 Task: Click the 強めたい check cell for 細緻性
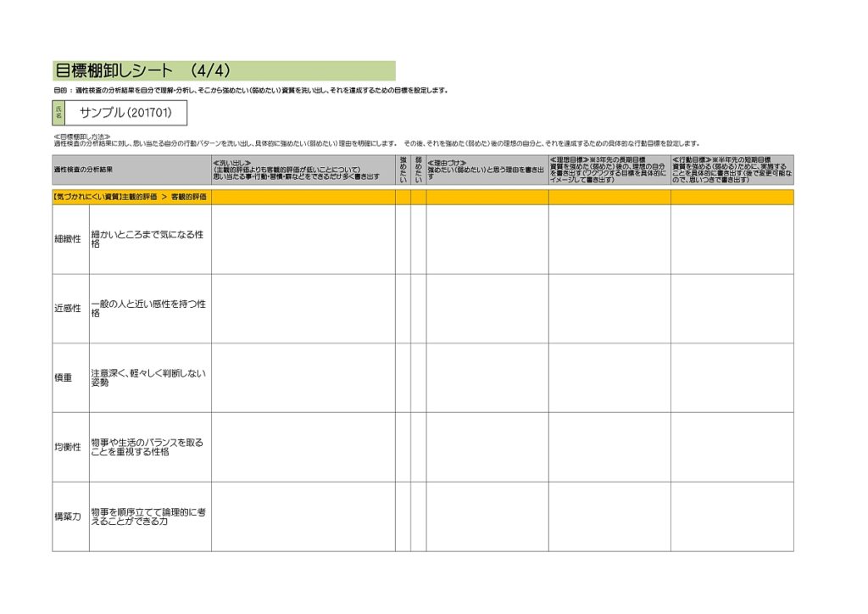[x=403, y=239]
